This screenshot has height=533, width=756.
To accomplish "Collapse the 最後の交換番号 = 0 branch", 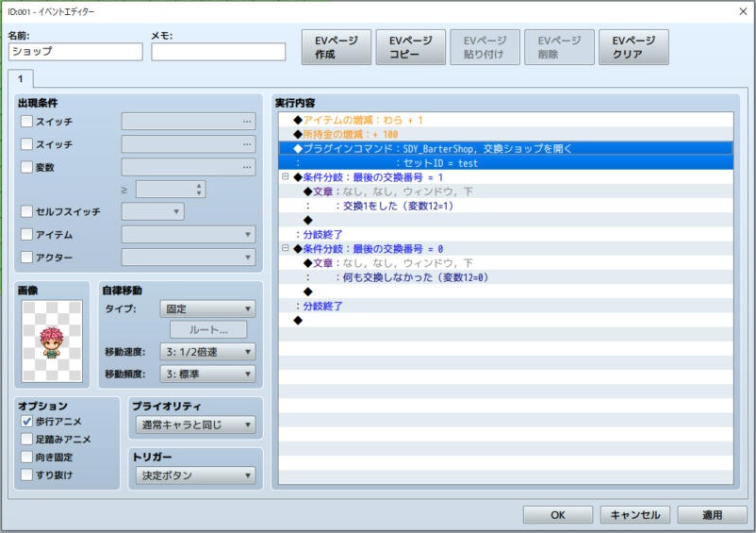I will [x=286, y=248].
